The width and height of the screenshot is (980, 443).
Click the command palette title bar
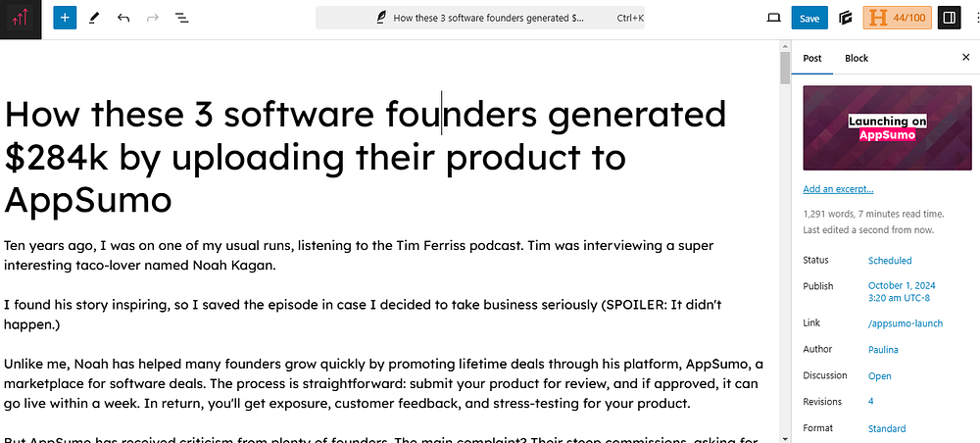tap(480, 18)
